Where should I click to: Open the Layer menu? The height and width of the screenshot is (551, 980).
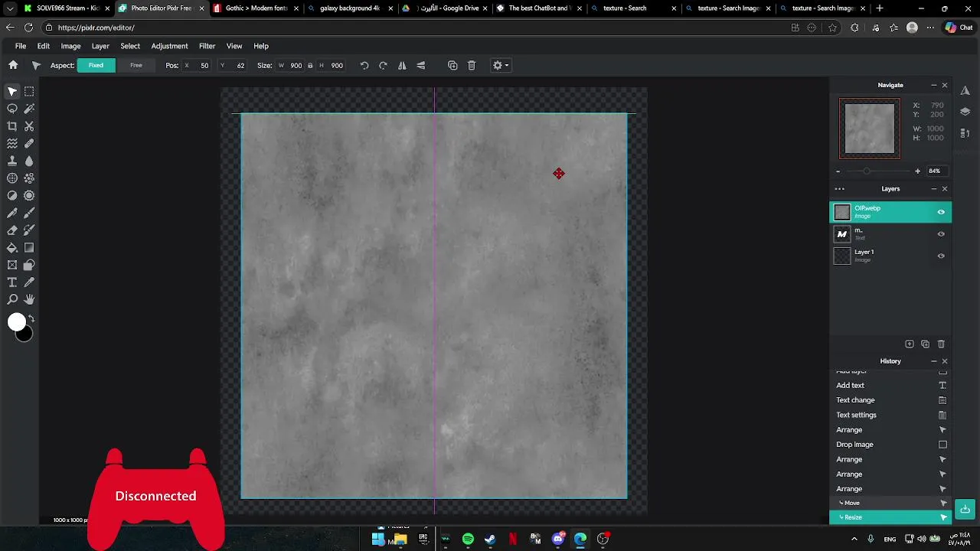[100, 46]
